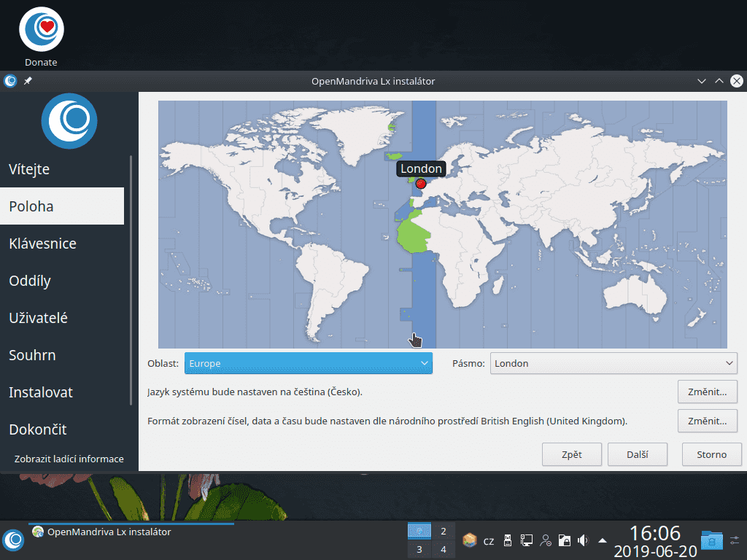
Task: Select the Oddíly step in the sidebar
Action: (29, 281)
